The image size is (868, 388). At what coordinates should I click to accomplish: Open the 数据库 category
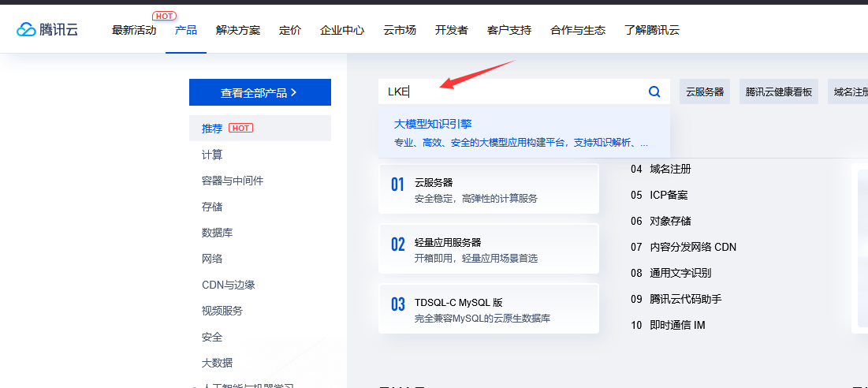point(217,233)
